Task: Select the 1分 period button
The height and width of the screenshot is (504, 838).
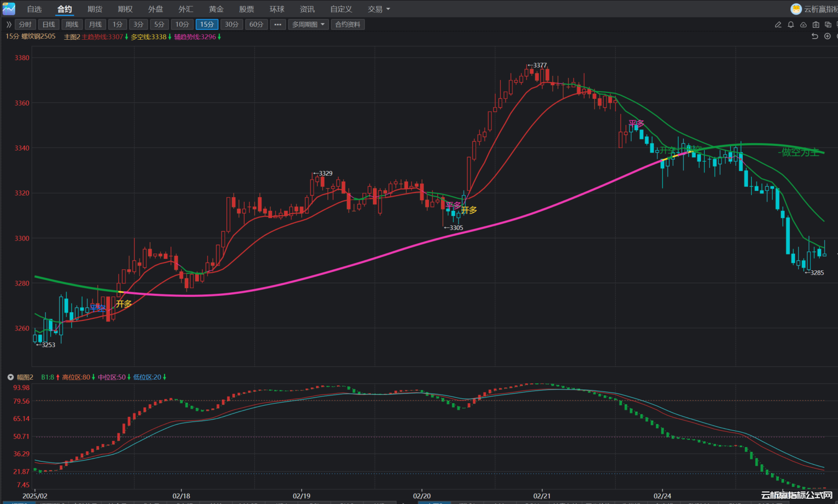Action: (x=118, y=25)
